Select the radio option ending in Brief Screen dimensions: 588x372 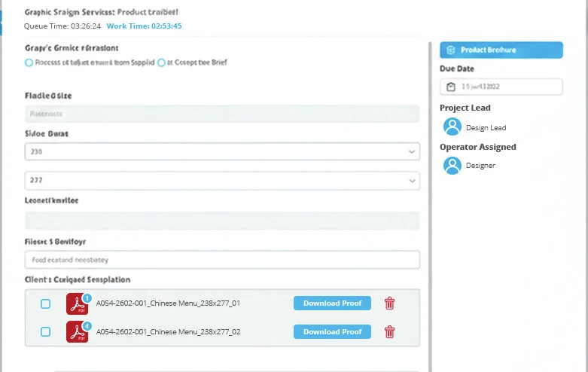(161, 63)
